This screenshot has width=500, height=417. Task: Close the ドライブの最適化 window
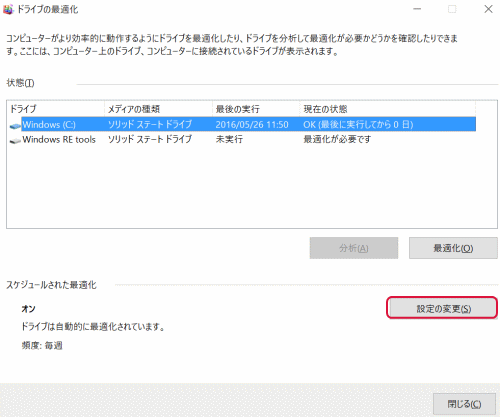[x=488, y=9]
